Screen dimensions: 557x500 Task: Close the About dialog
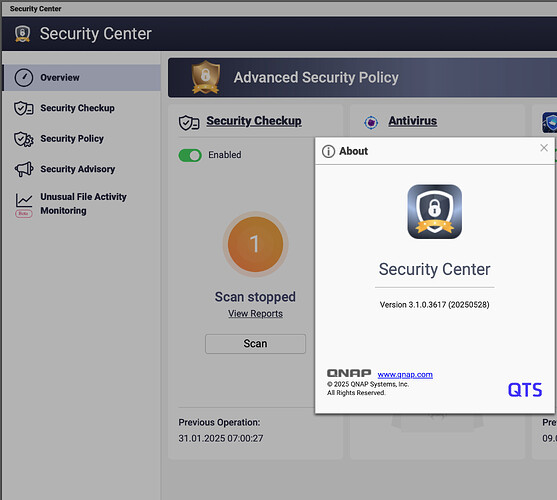(544, 148)
